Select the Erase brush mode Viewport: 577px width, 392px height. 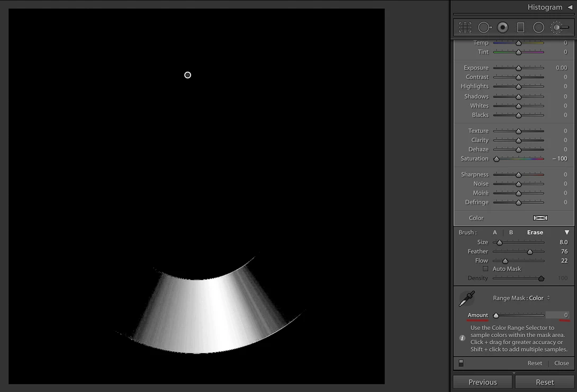point(535,232)
